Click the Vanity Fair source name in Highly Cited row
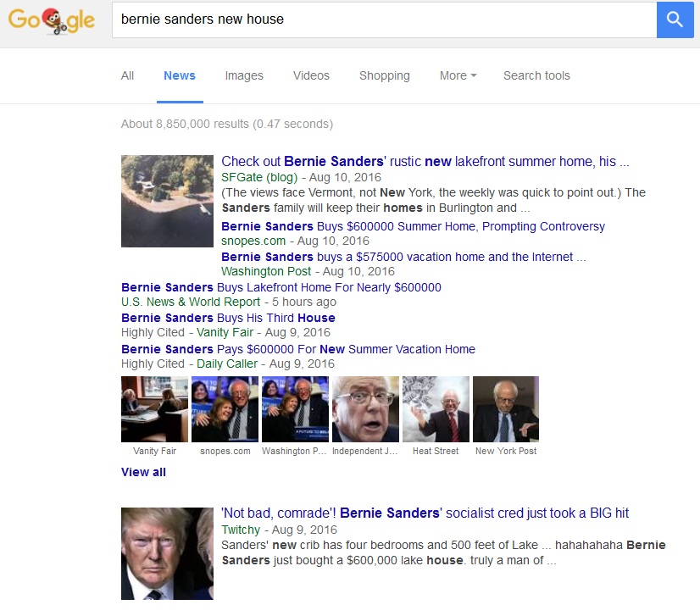Viewport: 700px width, 616px height. click(x=225, y=332)
